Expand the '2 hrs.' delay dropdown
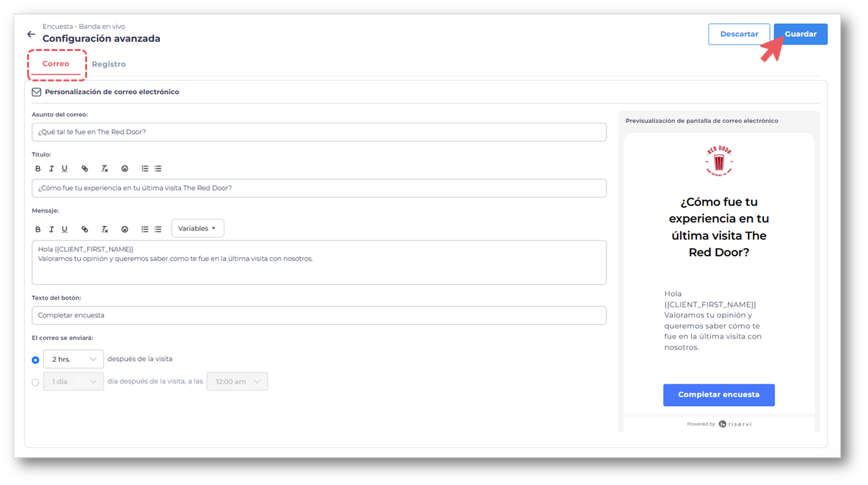 tap(74, 359)
